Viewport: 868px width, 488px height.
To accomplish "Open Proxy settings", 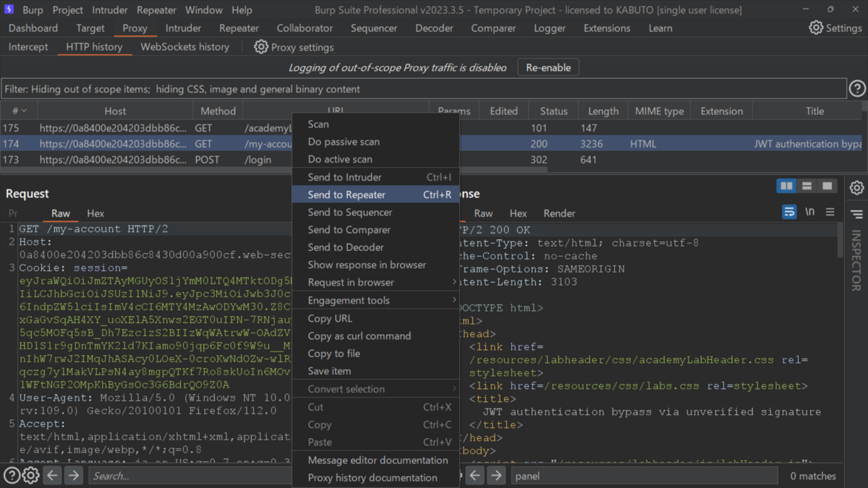I will coord(294,47).
